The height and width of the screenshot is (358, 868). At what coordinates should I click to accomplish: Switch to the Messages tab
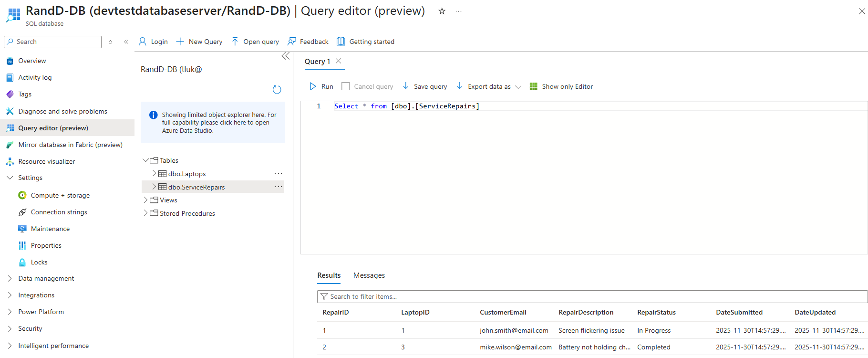pyautogui.click(x=369, y=275)
